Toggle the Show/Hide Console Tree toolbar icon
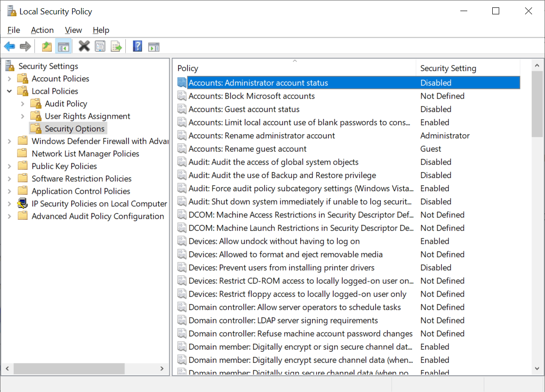Screen dimensions: 545x392 [x=63, y=46]
